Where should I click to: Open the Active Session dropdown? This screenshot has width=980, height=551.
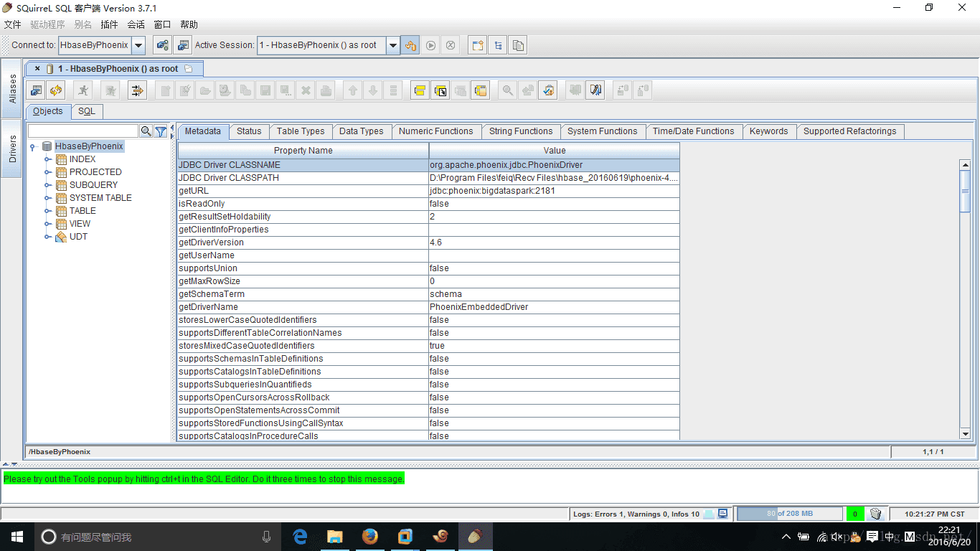point(393,45)
